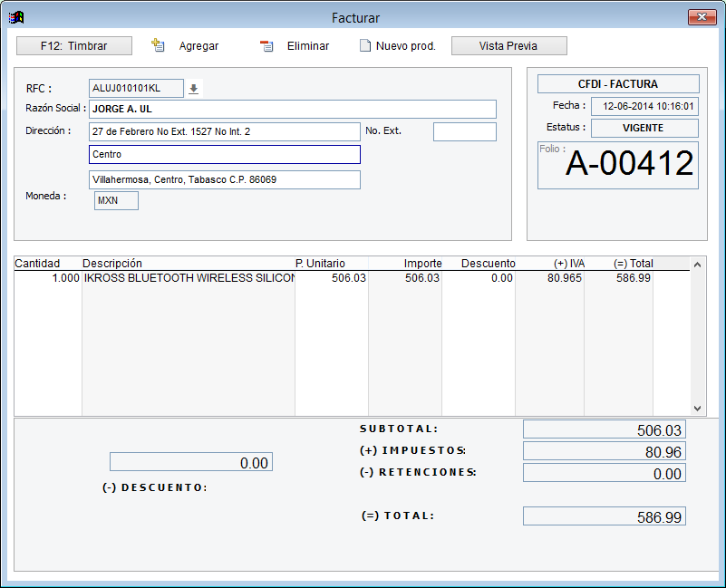Click the IMPUESTOS field 80.96
Image resolution: width=726 pixels, height=588 pixels.
pos(605,451)
